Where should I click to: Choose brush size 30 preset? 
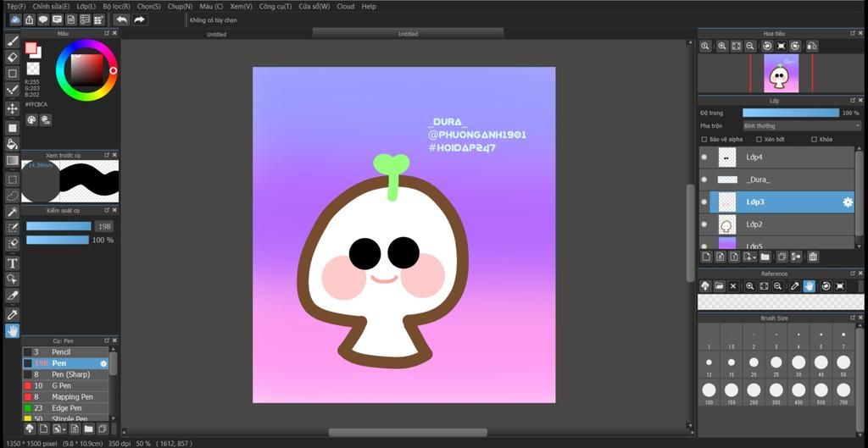(798, 366)
